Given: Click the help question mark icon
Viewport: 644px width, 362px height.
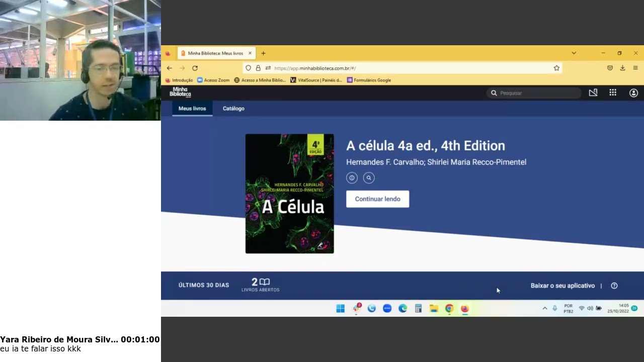Looking at the screenshot, I should 614,286.
